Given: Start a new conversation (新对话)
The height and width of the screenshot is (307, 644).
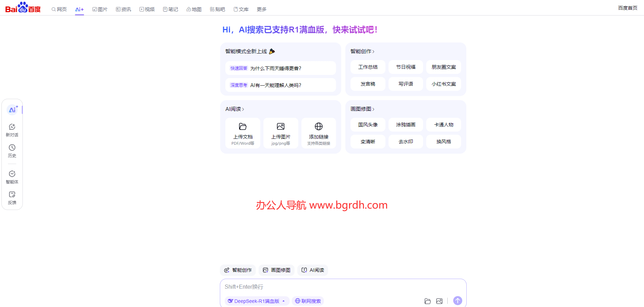Looking at the screenshot, I should coord(12,130).
